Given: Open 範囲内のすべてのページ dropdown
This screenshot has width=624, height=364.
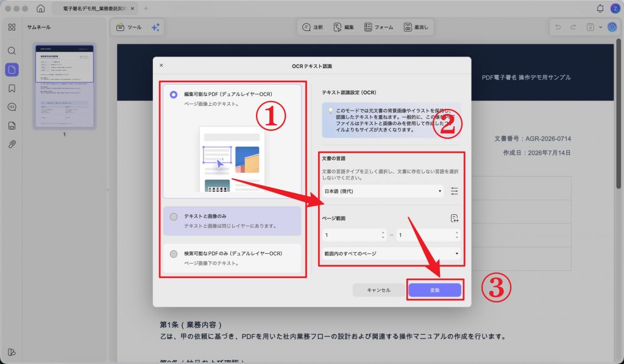Looking at the screenshot, I should coord(391,254).
